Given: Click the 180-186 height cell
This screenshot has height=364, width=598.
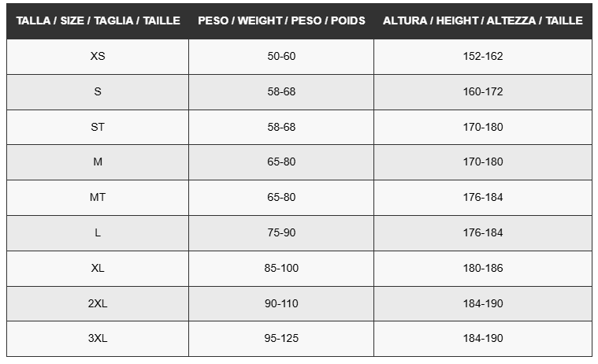Looking at the screenshot, I should (x=483, y=268).
